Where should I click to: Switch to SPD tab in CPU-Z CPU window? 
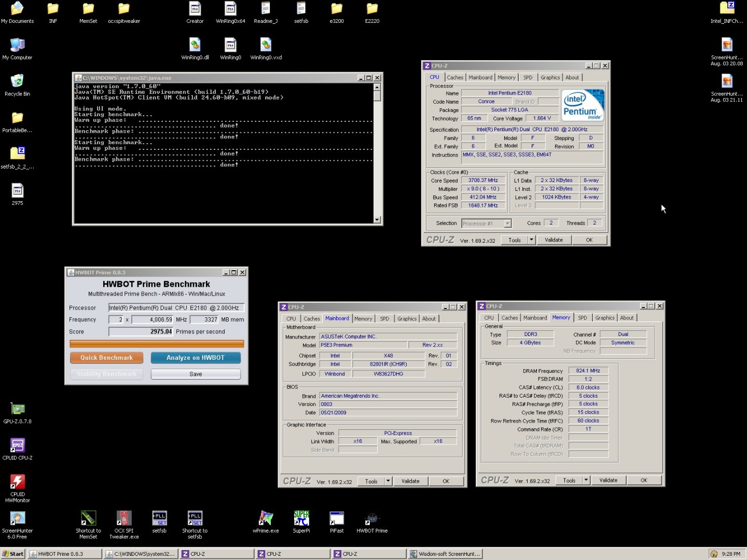[x=528, y=77]
